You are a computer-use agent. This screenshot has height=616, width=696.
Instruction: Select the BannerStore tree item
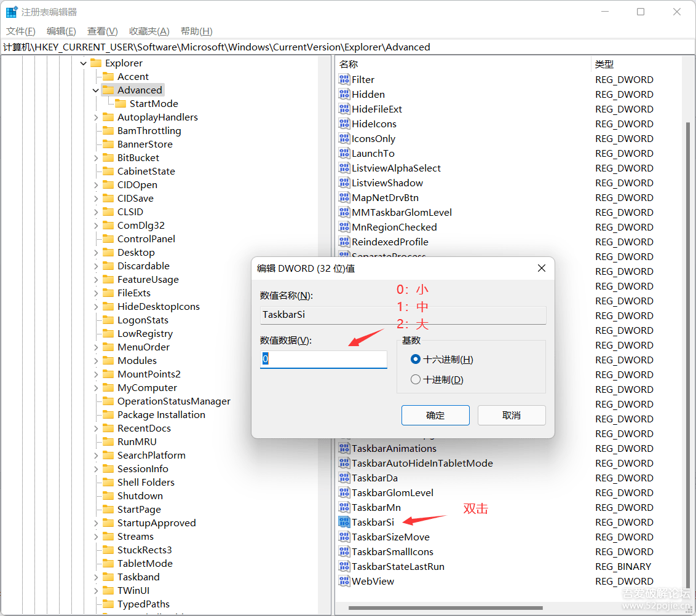(144, 144)
